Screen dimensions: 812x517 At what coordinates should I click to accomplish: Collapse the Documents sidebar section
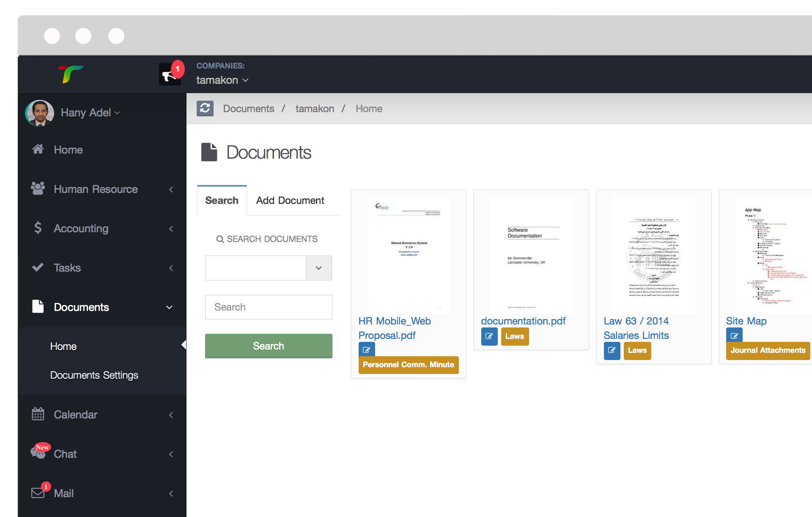tap(81, 307)
